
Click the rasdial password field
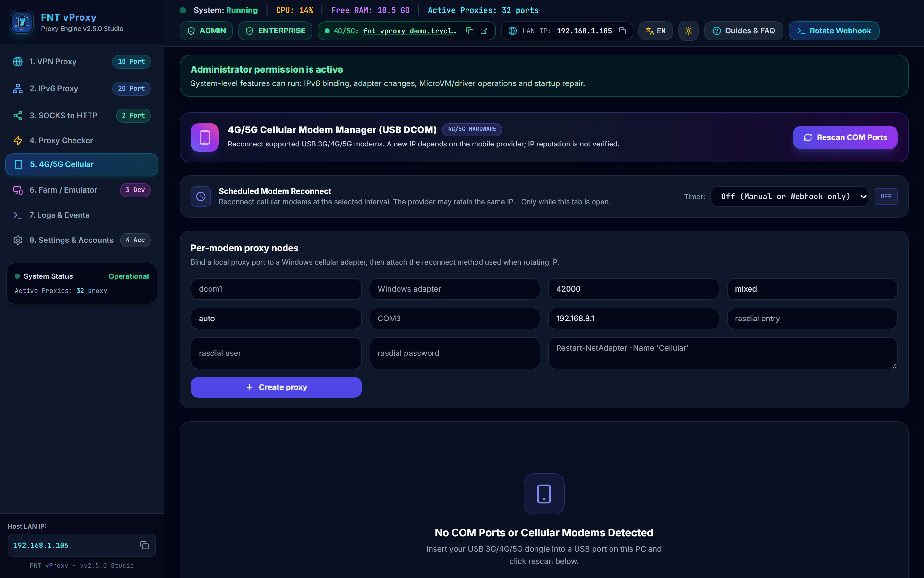click(x=454, y=353)
